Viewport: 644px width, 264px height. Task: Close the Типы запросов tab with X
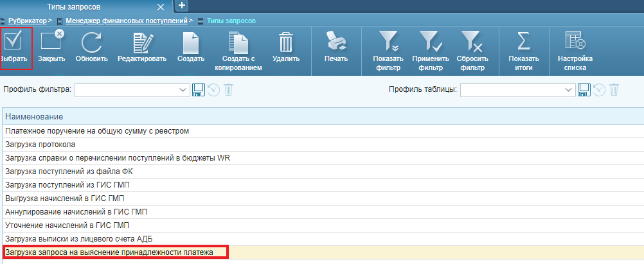(161, 8)
